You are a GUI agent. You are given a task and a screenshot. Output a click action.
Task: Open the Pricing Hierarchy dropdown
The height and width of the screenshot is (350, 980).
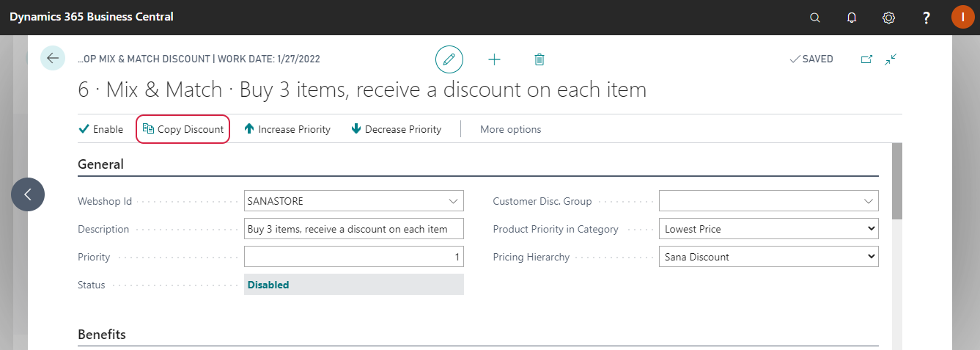tap(769, 257)
